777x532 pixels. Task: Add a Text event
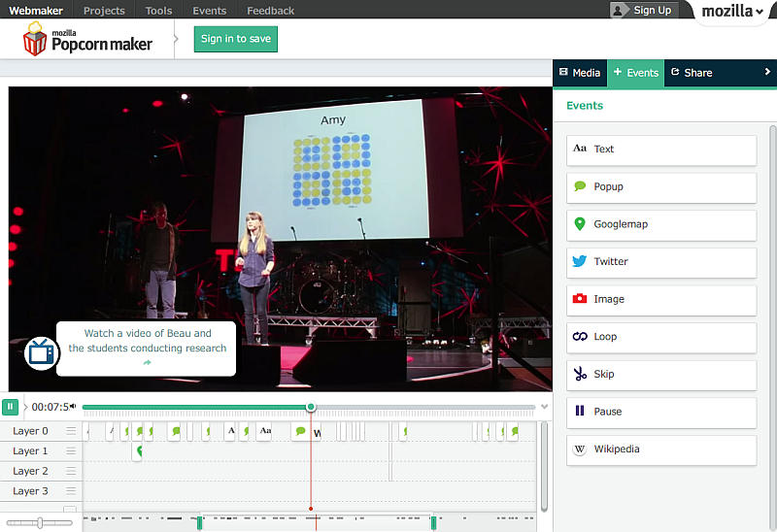click(x=660, y=150)
